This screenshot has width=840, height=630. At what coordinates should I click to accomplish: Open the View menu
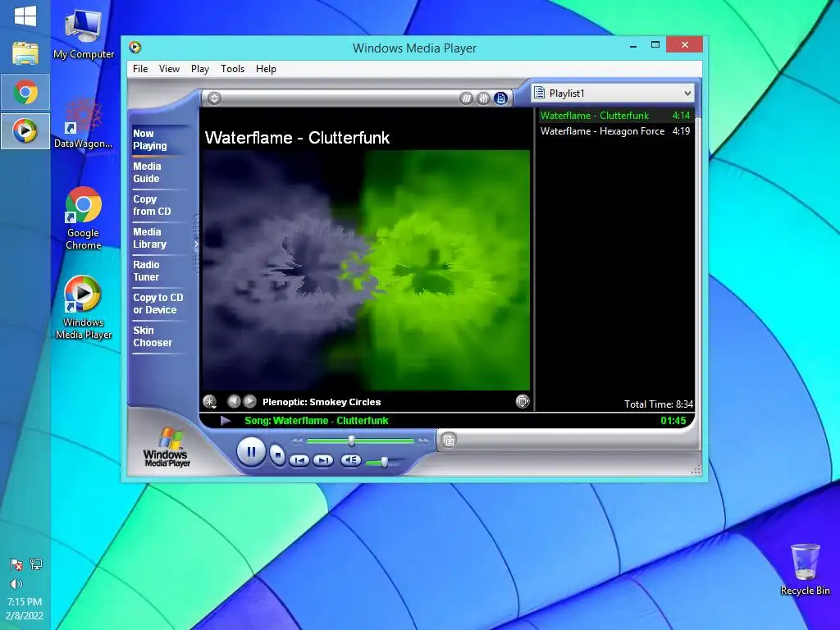169,69
